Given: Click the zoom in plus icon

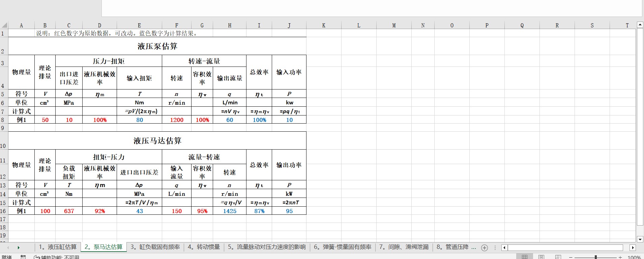Looking at the screenshot, I should (x=620, y=257).
